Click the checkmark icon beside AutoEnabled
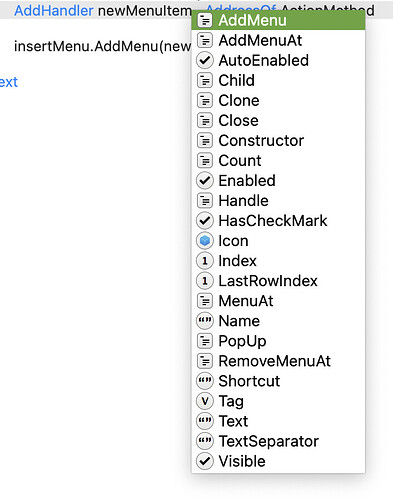The image size is (393, 500). pos(205,61)
